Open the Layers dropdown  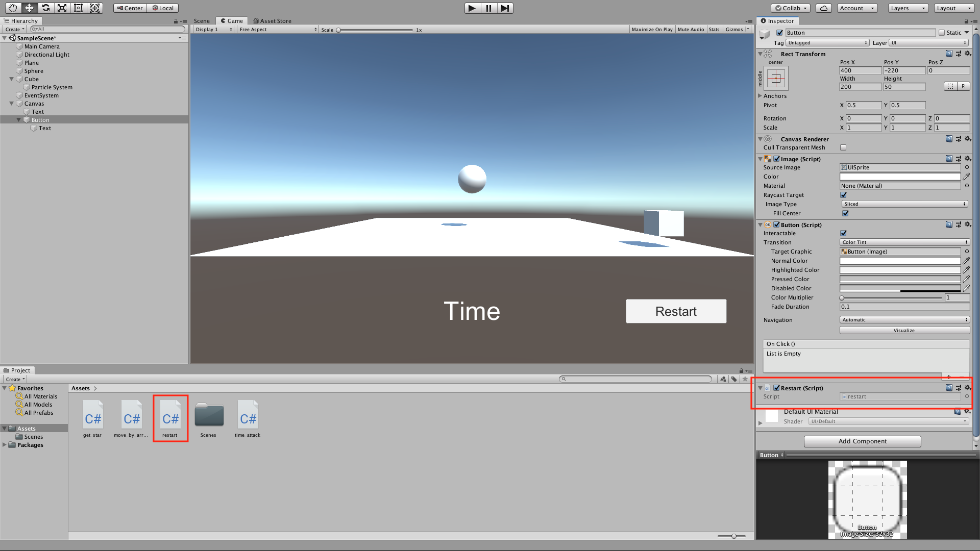(908, 8)
